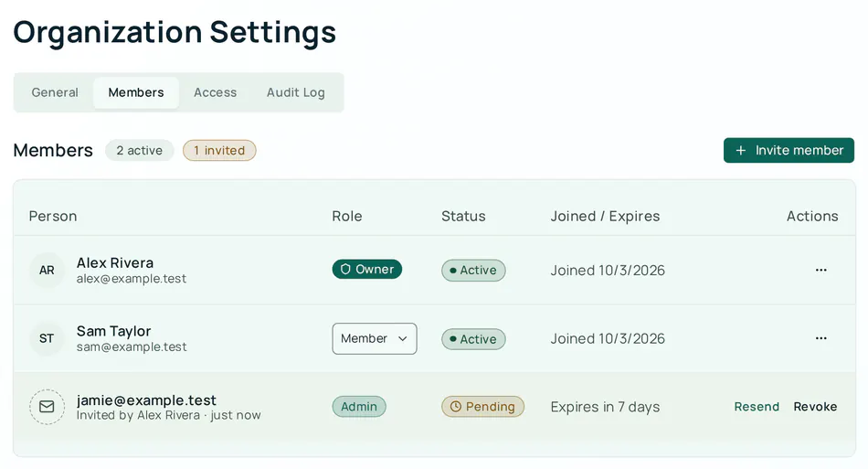Click Sam Taylor's 'Joined 10/3/2026' date
Image resolution: width=868 pixels, height=469 pixels.
pos(608,338)
